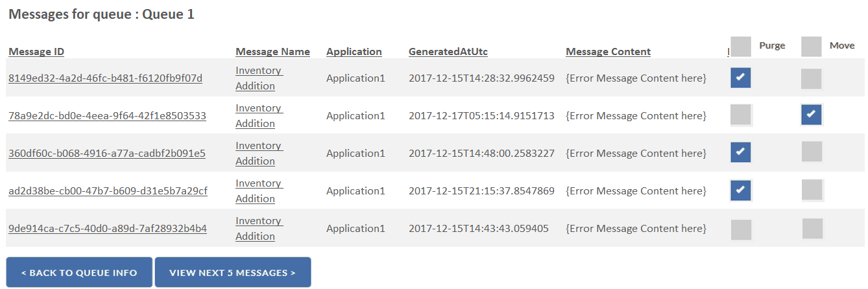Check the Move all header checkbox
The width and height of the screenshot is (868, 289).
click(812, 47)
